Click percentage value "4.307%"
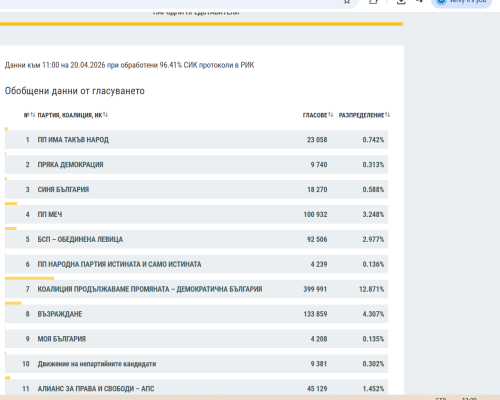This screenshot has height=400, width=500. (373, 314)
